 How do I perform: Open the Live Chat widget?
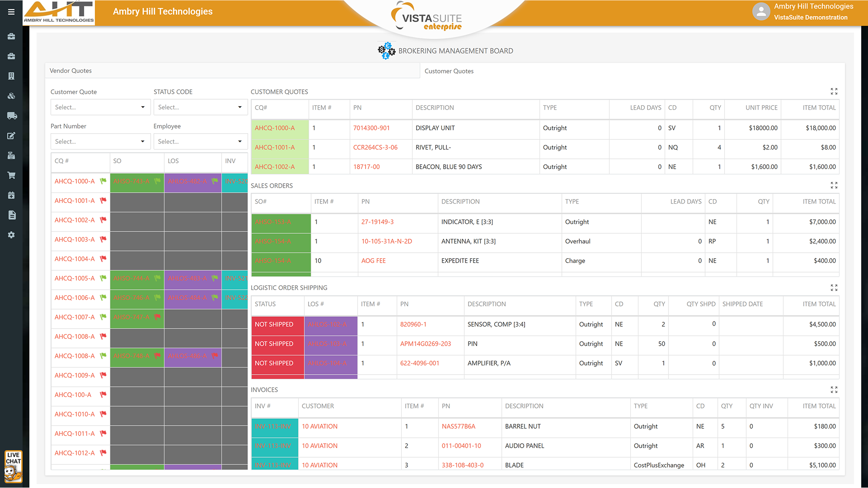13,466
